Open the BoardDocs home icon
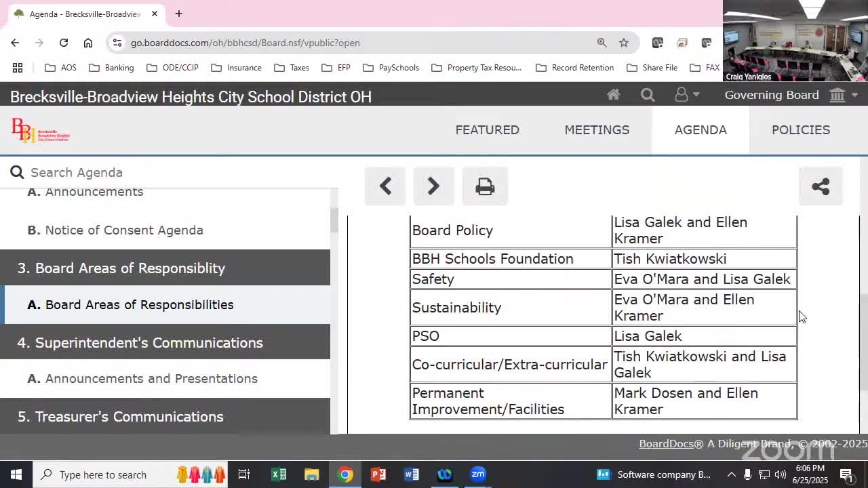 [x=613, y=95]
